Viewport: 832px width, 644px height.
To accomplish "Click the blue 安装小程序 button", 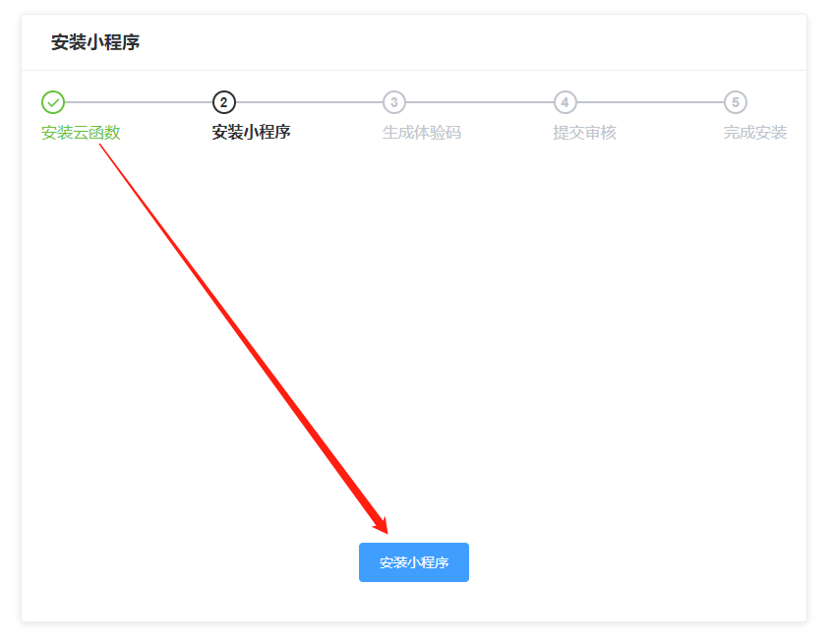I will coord(414,562).
